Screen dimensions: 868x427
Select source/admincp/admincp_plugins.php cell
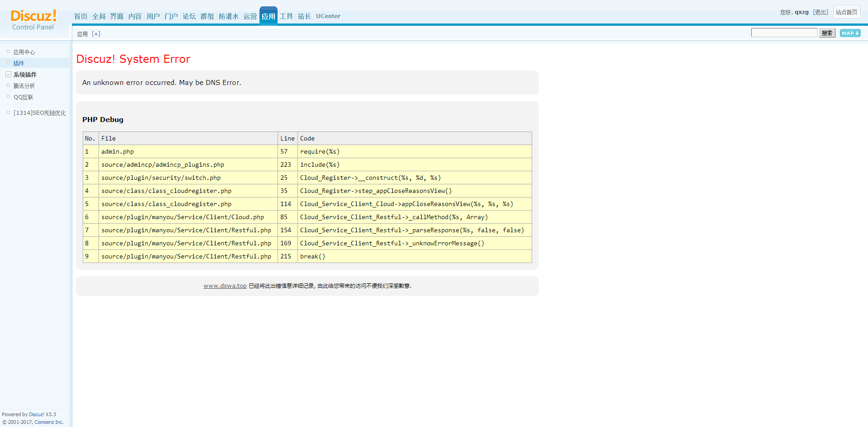188,164
